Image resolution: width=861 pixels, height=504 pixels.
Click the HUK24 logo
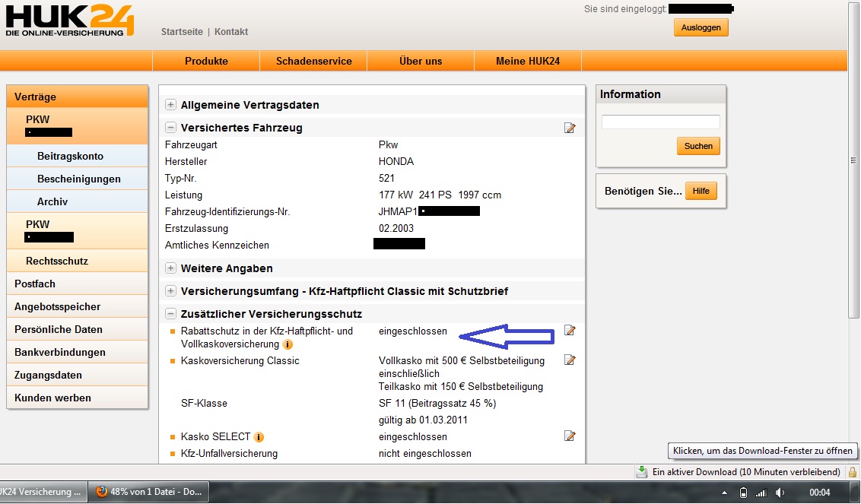(68, 21)
